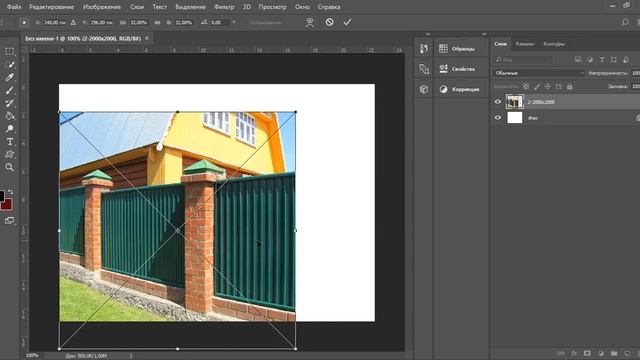Filter layers by text type
Image resolution: width=640 pixels, height=360 pixels.
[x=602, y=60]
